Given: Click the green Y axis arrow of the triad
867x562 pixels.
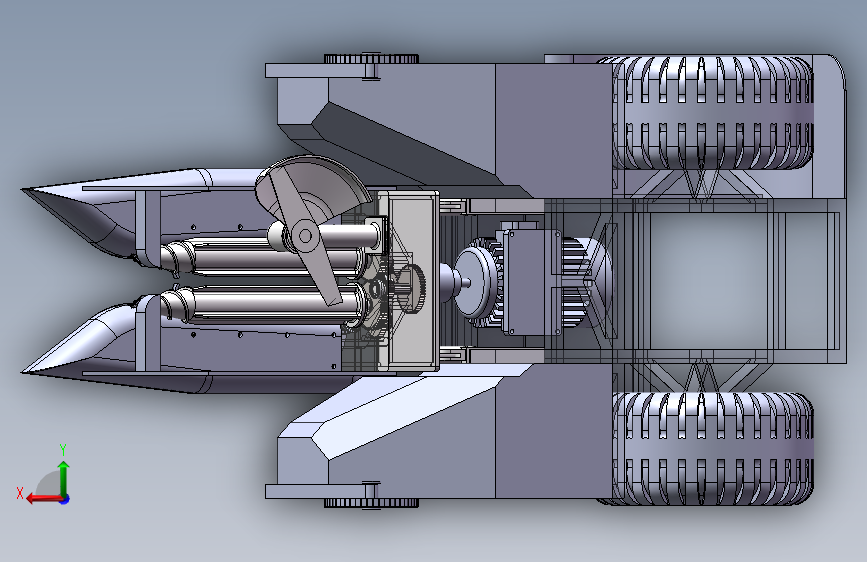Looking at the screenshot, I should (64, 479).
